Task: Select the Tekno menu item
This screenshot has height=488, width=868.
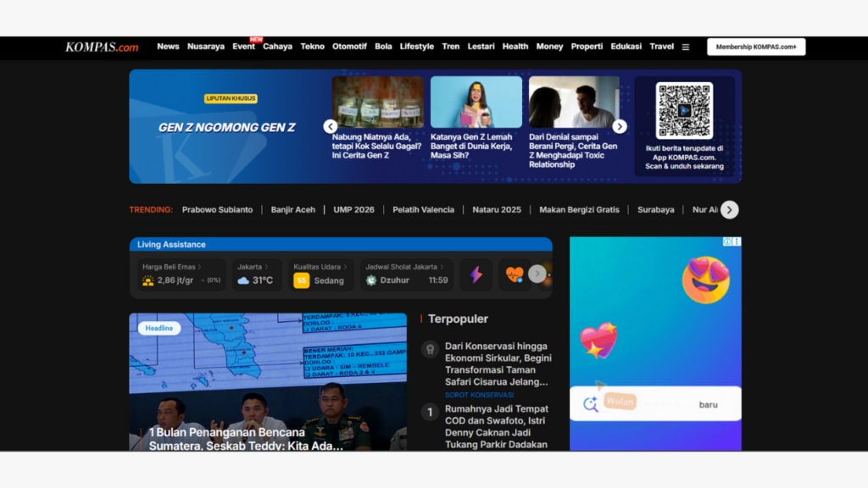Action: coord(312,47)
